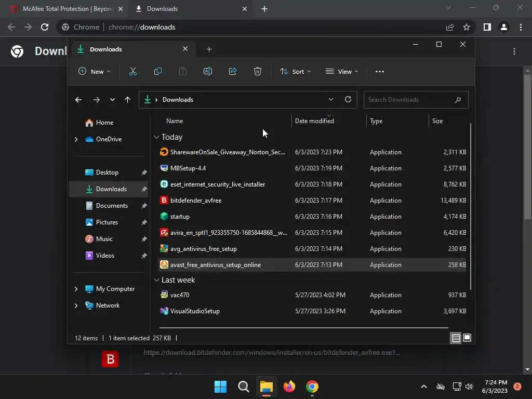Open Chrome three-dot menu
The width and height of the screenshot is (532, 399).
pos(521,27)
